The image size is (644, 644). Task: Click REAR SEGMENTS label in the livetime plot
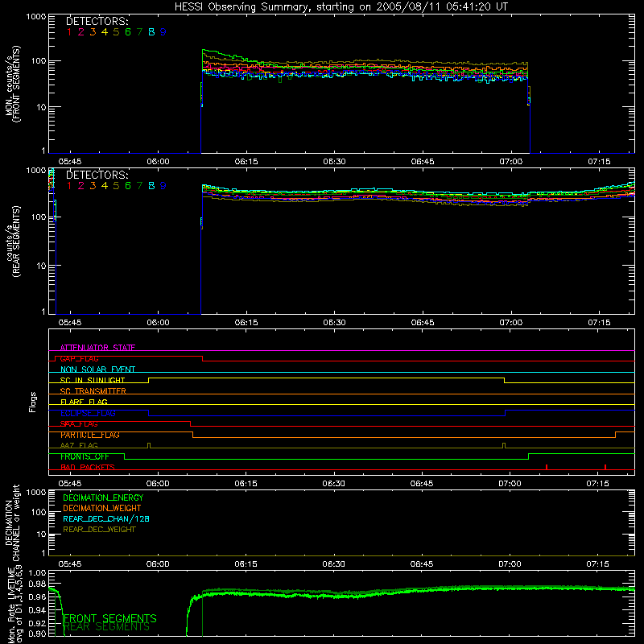[x=107, y=627]
